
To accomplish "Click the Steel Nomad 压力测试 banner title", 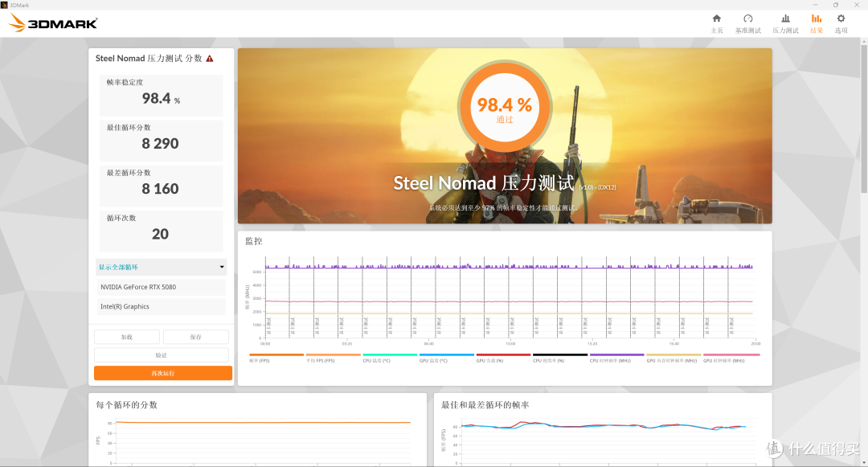I will (x=483, y=183).
